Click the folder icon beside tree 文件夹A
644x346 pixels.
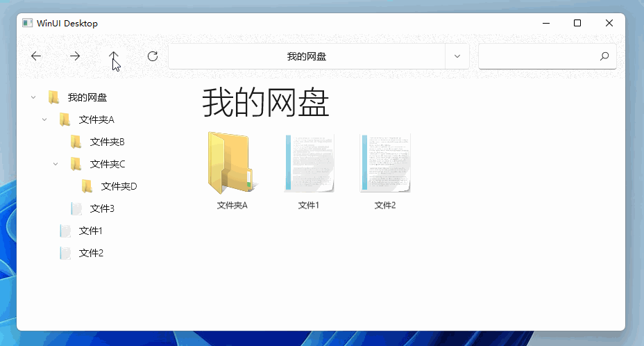point(65,120)
